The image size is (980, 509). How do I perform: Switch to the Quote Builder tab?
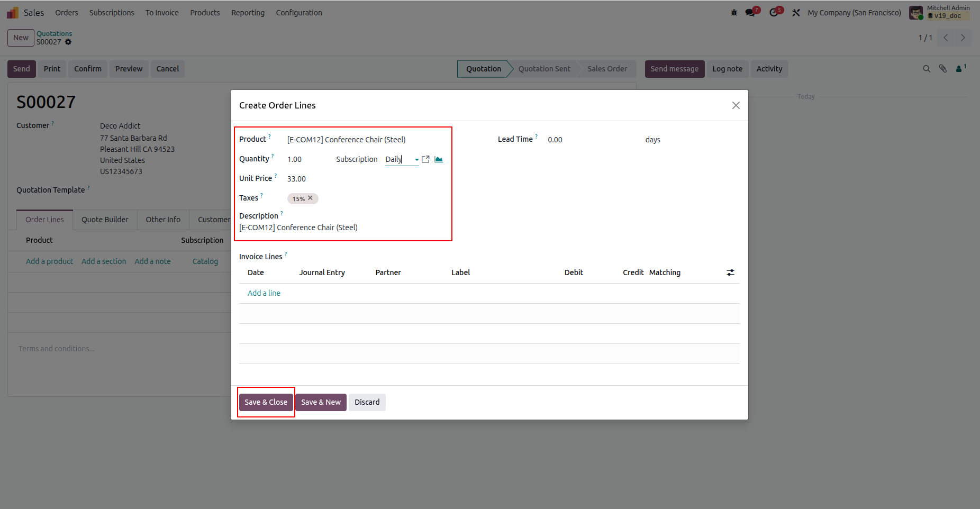click(x=105, y=220)
